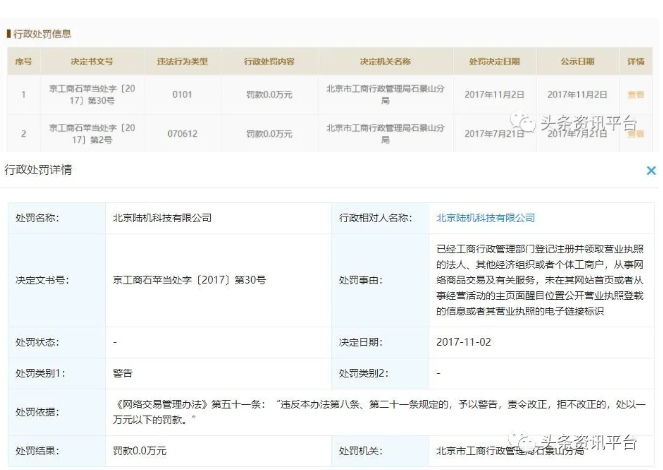The width and height of the screenshot is (663, 470).
Task: Click the 处罚类别2 field label
Action: tap(364, 373)
